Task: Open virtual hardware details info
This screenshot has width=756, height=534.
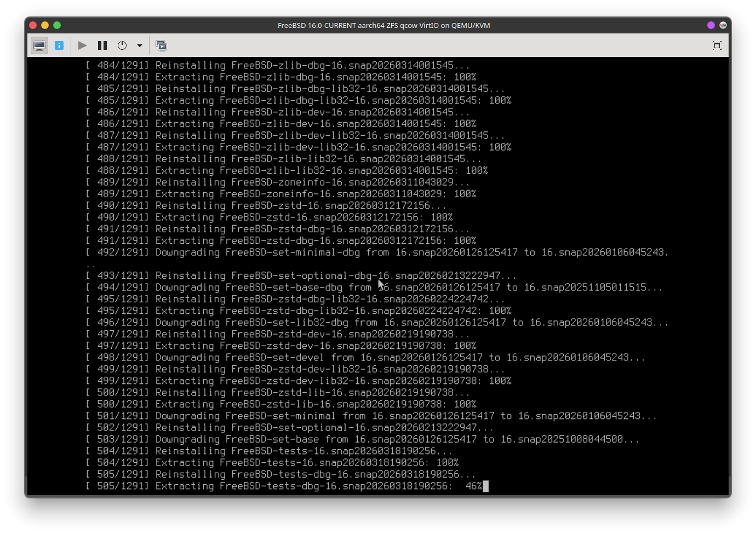Action: point(59,45)
